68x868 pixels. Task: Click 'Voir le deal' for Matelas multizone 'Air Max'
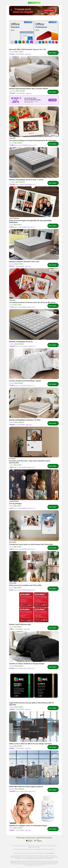[53, 423]
